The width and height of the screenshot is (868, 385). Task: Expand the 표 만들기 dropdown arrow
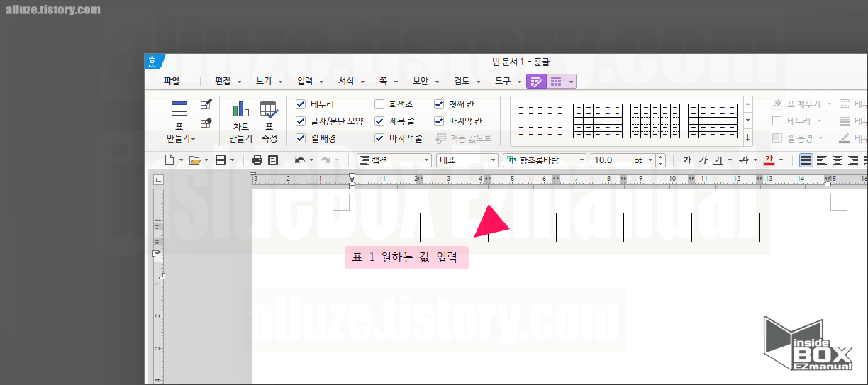[193, 139]
